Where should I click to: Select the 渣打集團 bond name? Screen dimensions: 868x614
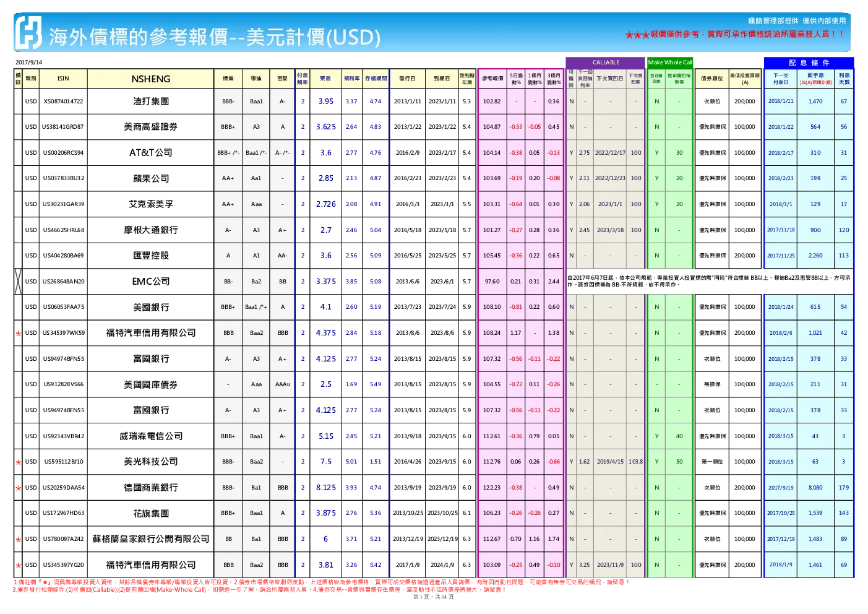click(x=151, y=101)
